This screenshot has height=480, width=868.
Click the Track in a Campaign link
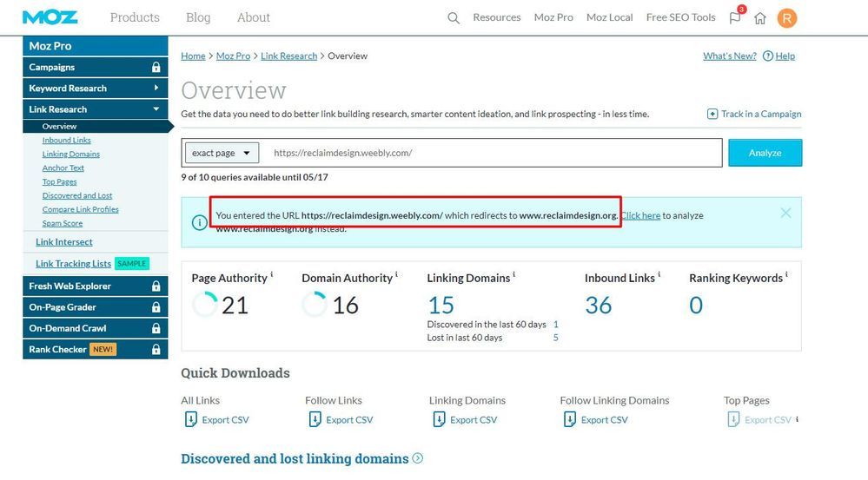(x=754, y=114)
